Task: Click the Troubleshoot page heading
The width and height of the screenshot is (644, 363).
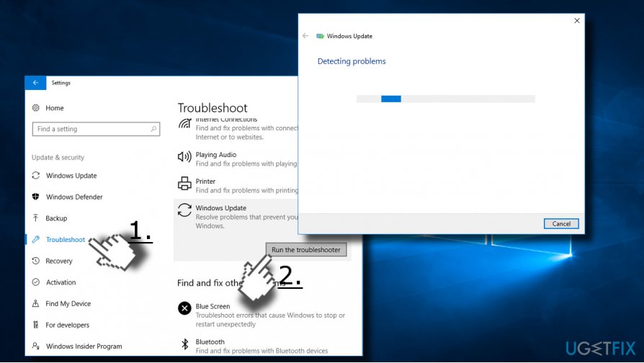Action: 213,107
